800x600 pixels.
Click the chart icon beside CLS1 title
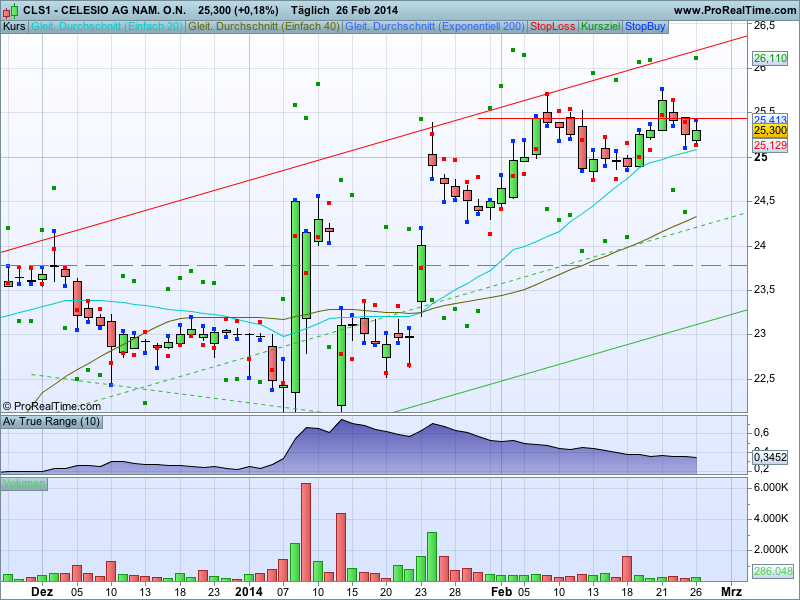[10, 10]
